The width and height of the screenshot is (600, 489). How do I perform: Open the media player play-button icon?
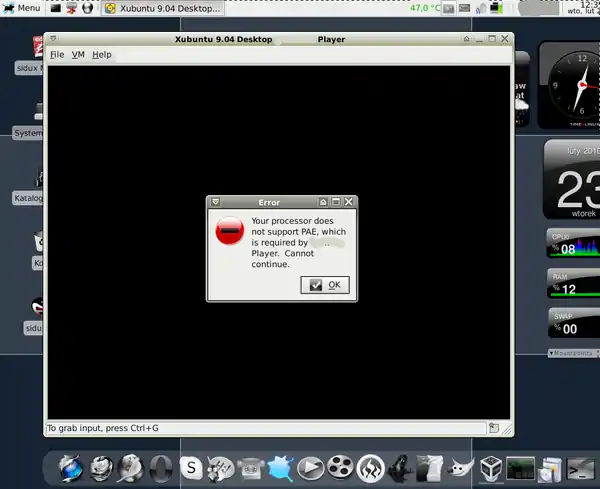click(311, 467)
